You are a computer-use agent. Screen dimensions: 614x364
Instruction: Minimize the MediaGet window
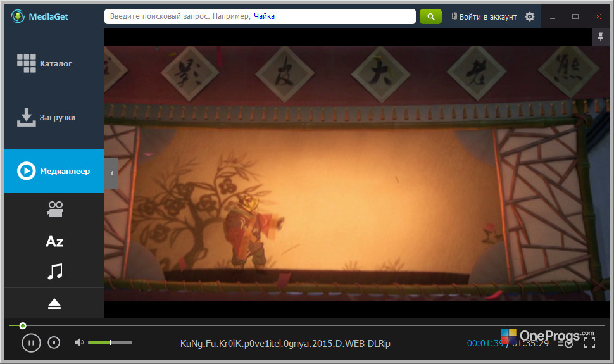click(x=552, y=17)
